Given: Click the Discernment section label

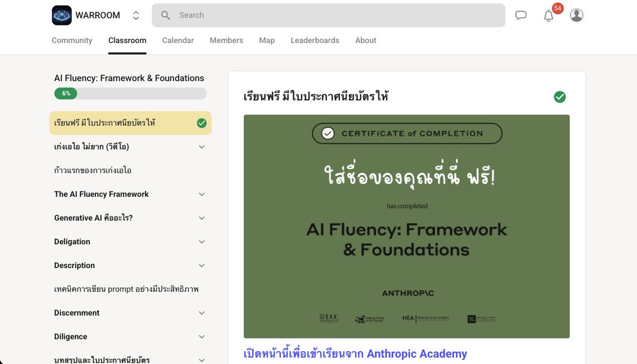Looking at the screenshot, I should (x=77, y=313).
